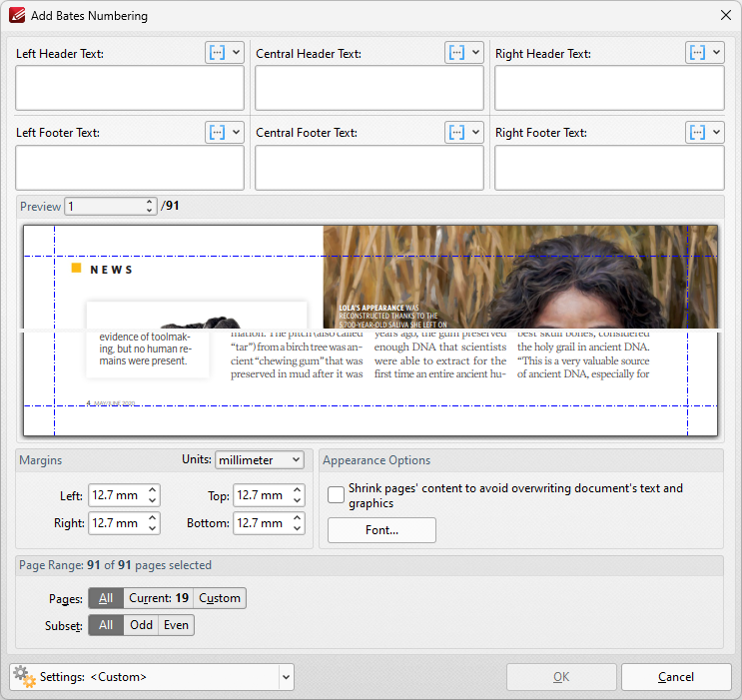The width and height of the screenshot is (742, 700).
Task: Decrease the Left margin value
Action: pyautogui.click(x=153, y=500)
